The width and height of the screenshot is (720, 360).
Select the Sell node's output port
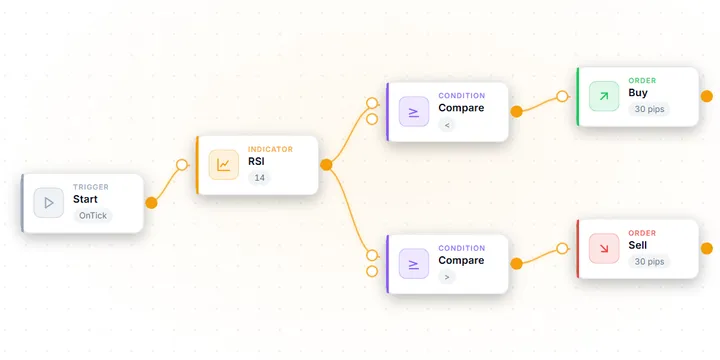pyautogui.click(x=707, y=248)
